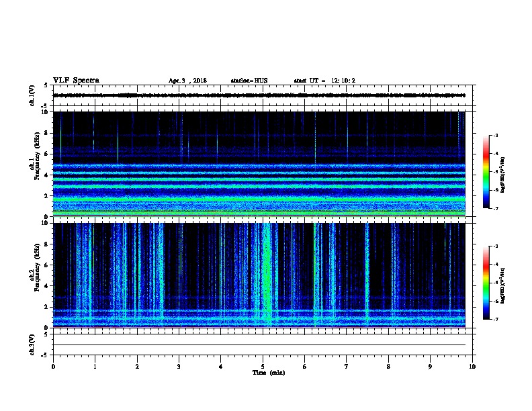Click the "ch.3(V)" axis label
The width and height of the screenshot is (532, 411).
click(x=32, y=345)
